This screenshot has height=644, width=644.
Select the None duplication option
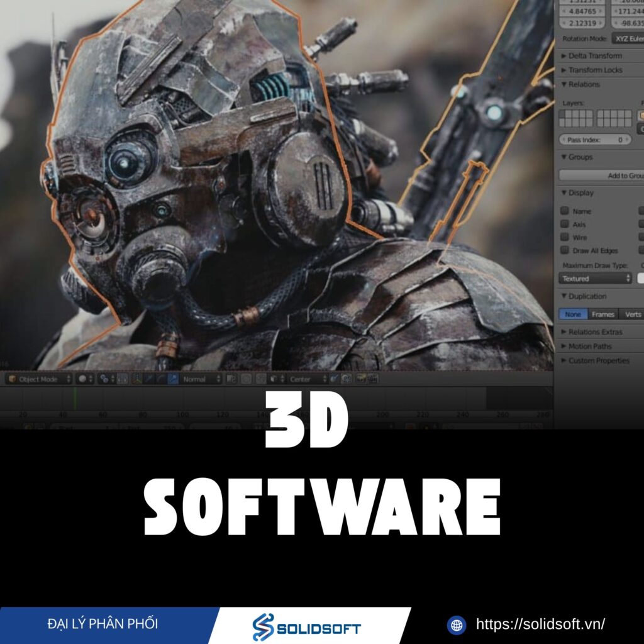(573, 314)
